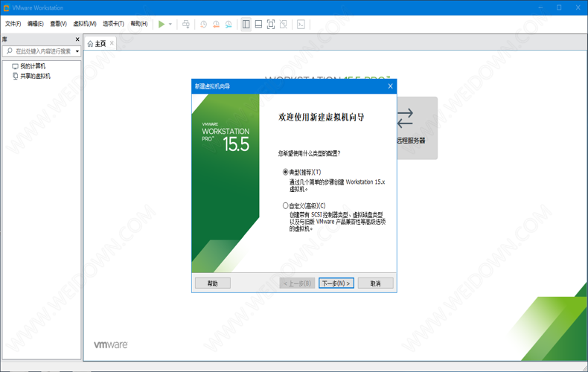Toggle the library sidebar view icon

point(246,25)
